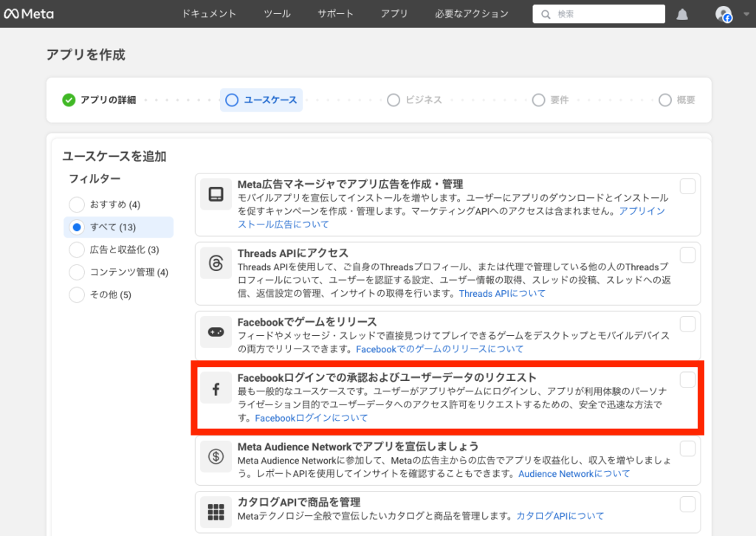Screen dimensions: 756x536
Task: Click the game controller icon for Facebookでゲームをリリース
Action: 216,332
